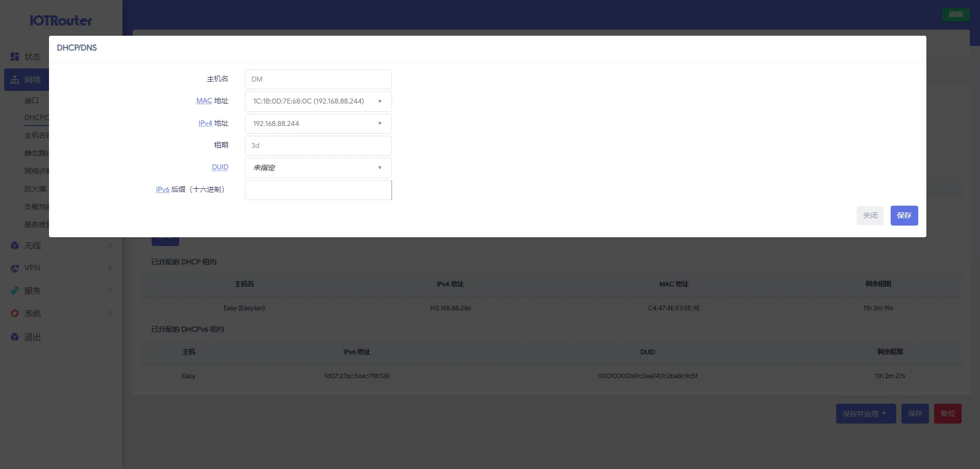Focus the IPv6 suffix hex field
This screenshot has width=980, height=469.
[x=318, y=190]
